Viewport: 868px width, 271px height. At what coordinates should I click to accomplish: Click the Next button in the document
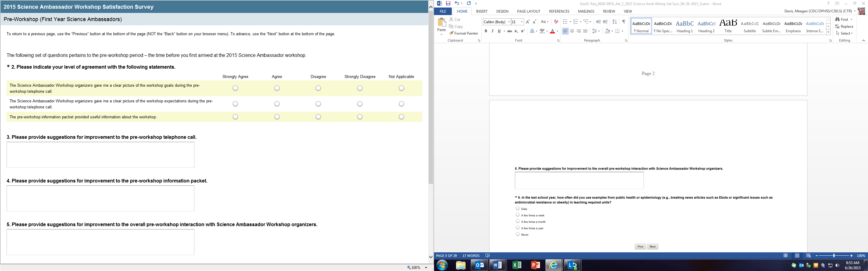(652, 246)
